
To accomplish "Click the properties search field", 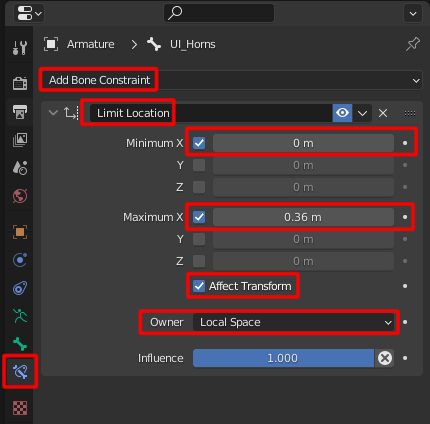I will 219,13.
